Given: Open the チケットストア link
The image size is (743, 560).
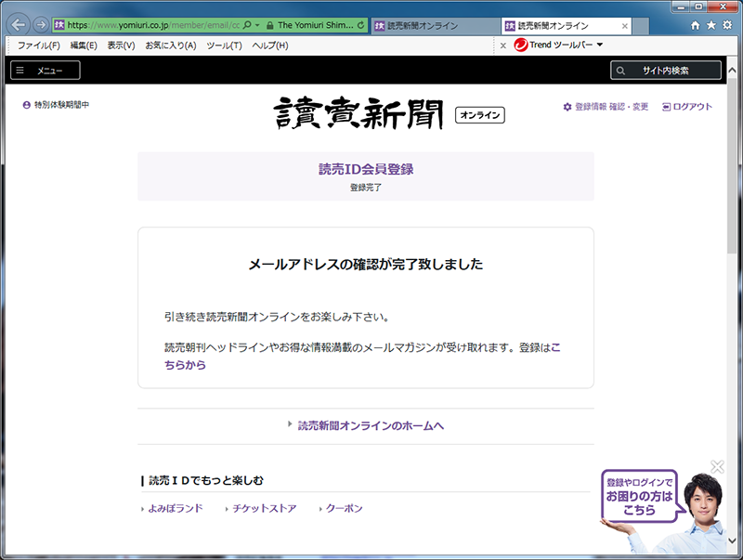Looking at the screenshot, I should point(265,508).
